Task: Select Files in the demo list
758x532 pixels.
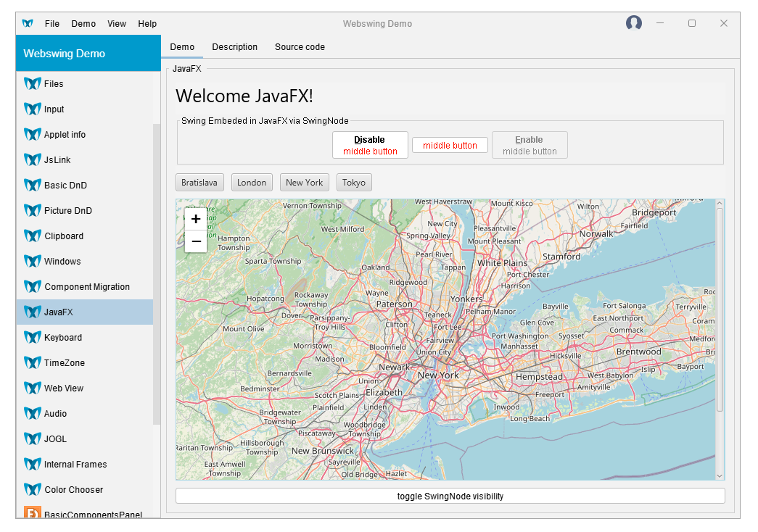Action: (85, 83)
